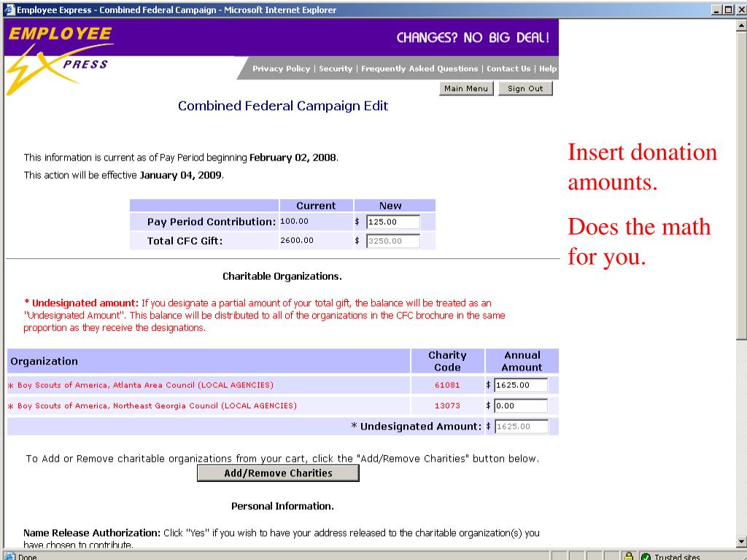This screenshot has width=747, height=560.
Task: Click Northeast Georgia Council annual amount field
Action: coord(521,405)
